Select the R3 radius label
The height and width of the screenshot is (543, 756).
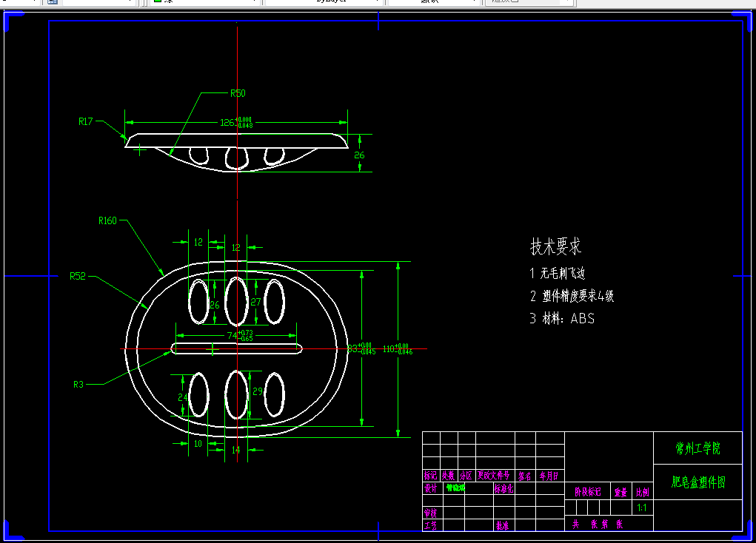[78, 385]
